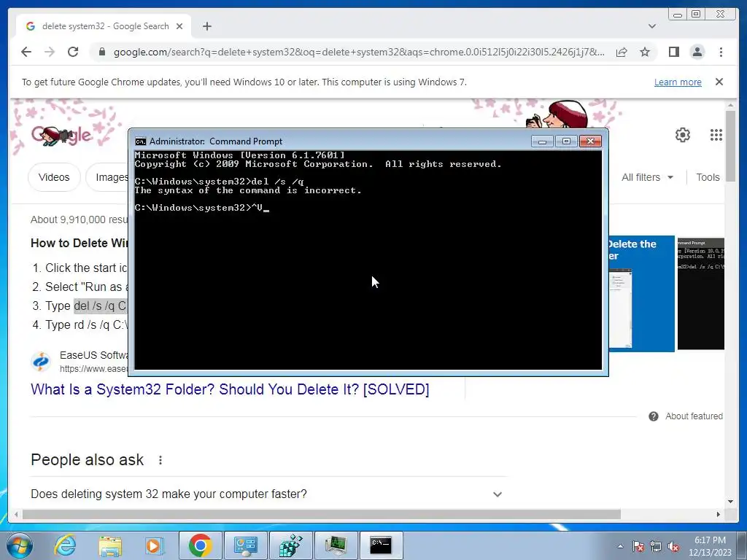Click the EaseUS site favicon
The image size is (747, 560).
click(x=41, y=362)
